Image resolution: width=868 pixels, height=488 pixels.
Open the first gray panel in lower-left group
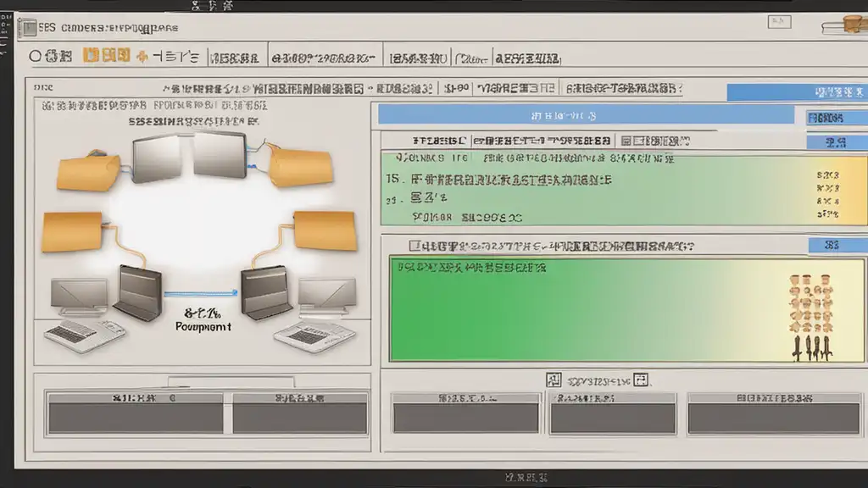[135, 413]
